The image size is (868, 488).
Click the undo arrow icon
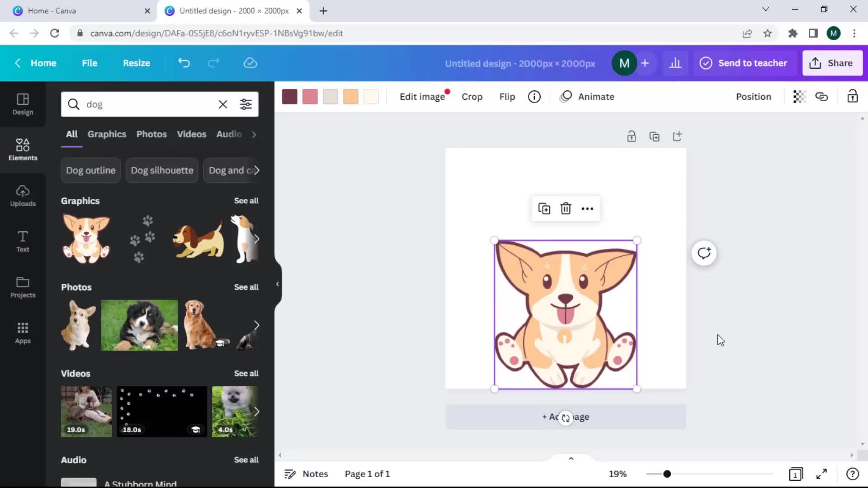(184, 63)
